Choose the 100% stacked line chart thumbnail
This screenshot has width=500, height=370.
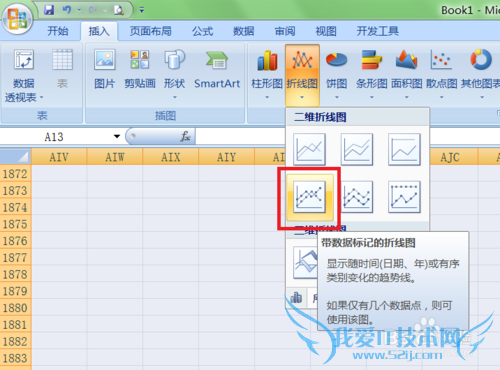(x=404, y=149)
